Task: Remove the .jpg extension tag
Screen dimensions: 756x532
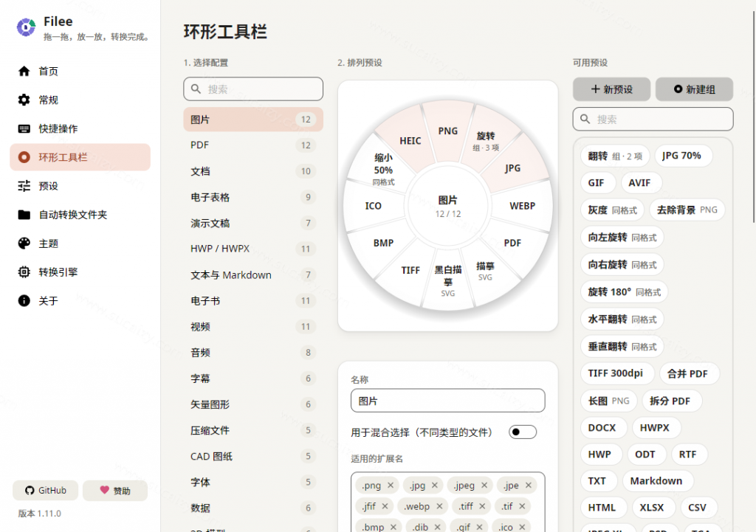Action: [x=434, y=486]
